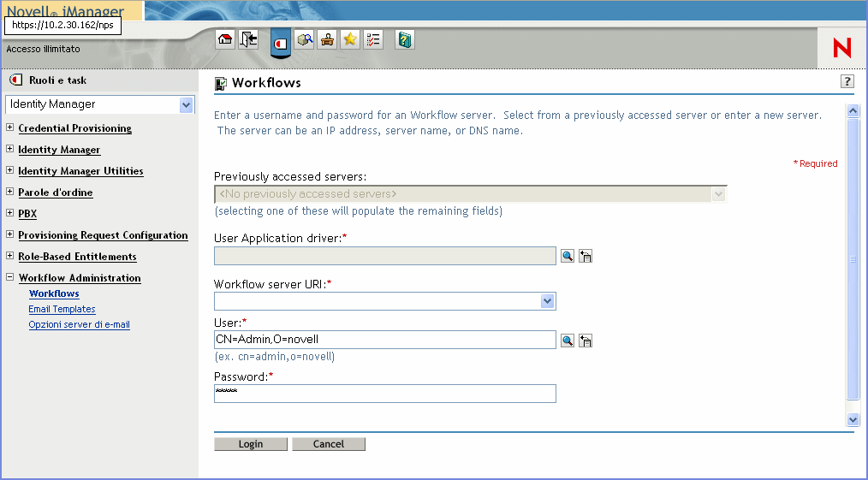Open history list for User Application driver
The height and width of the screenshot is (480, 868).
[x=586, y=256]
